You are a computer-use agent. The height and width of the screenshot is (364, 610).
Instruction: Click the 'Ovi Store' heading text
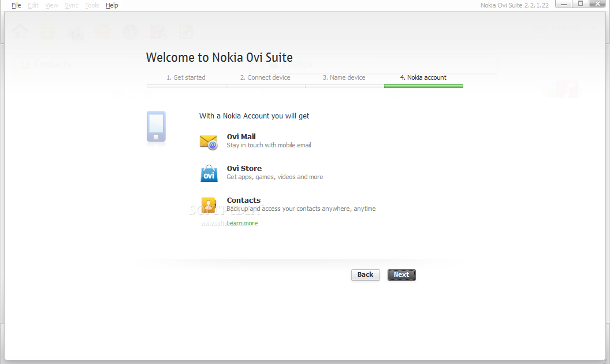(244, 169)
